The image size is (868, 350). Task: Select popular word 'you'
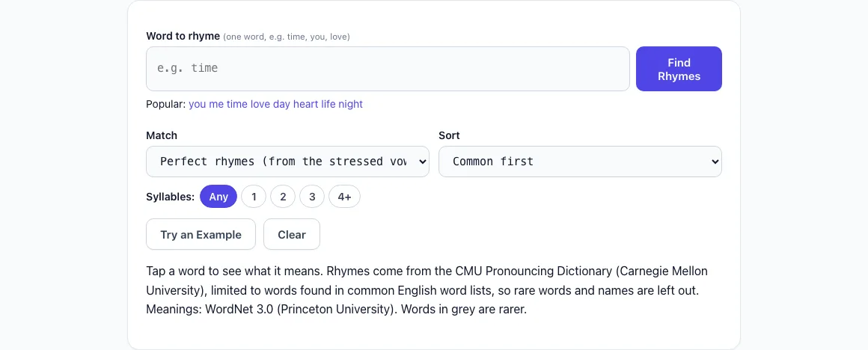(198, 104)
